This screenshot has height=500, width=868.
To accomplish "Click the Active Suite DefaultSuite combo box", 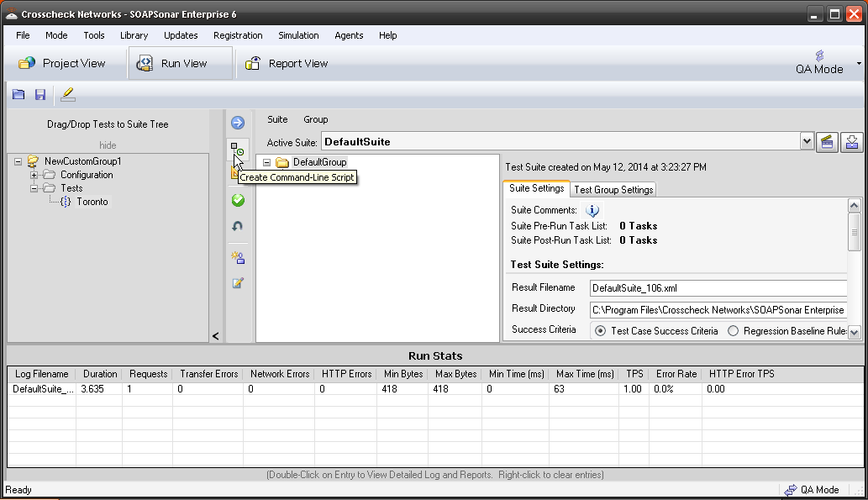I will click(x=567, y=142).
